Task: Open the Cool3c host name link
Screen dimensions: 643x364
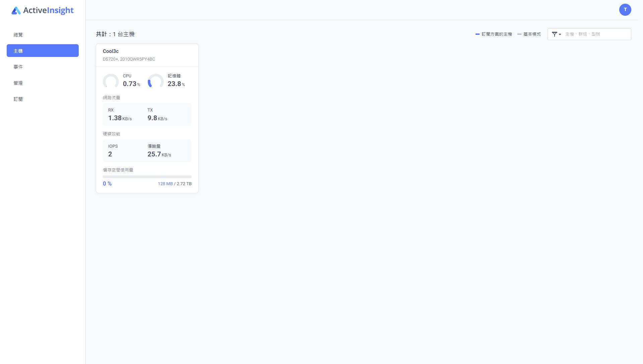Action: click(111, 51)
